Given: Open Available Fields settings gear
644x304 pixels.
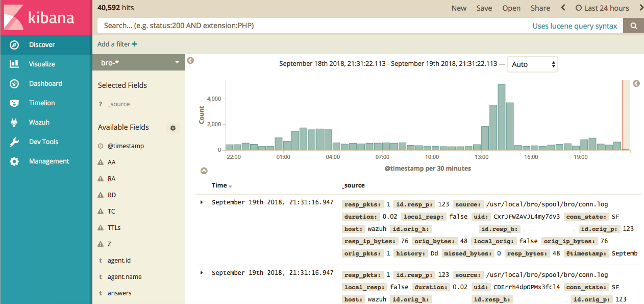Looking at the screenshot, I should (x=173, y=128).
